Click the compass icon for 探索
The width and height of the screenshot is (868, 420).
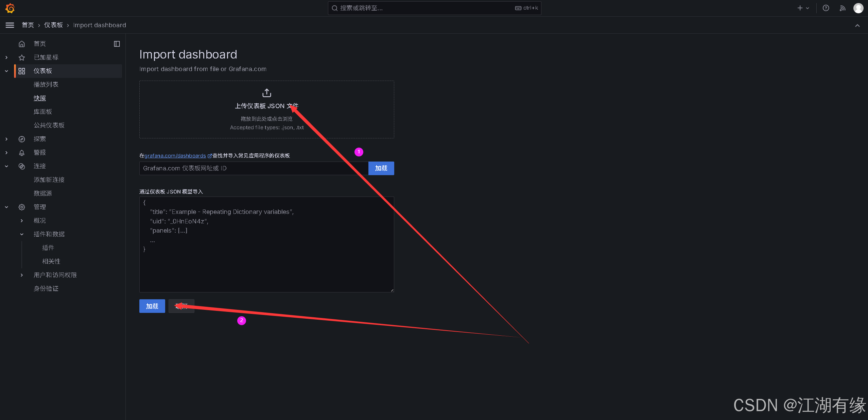point(22,139)
